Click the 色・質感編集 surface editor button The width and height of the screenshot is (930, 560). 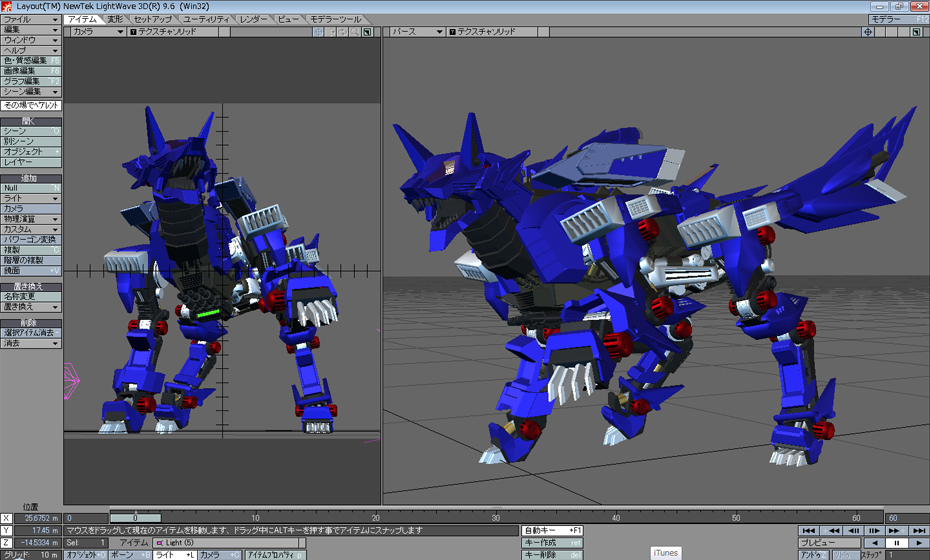point(31,61)
